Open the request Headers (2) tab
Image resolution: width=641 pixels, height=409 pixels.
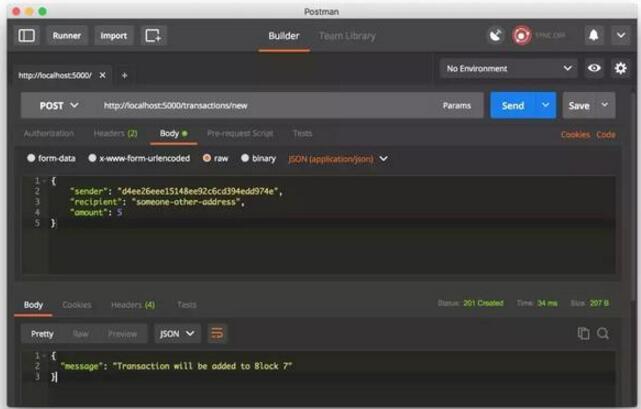point(115,133)
